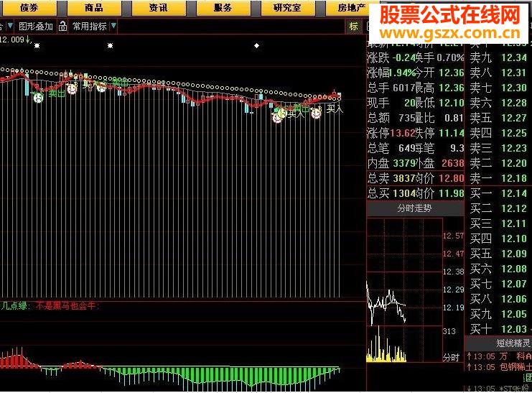Click the 涨停 13.62 value
532x393 pixels.
(x=402, y=133)
